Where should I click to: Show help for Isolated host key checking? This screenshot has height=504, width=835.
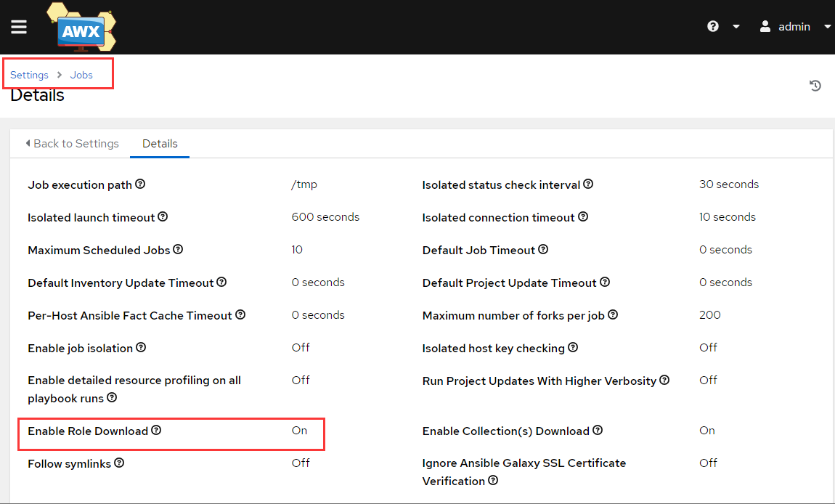click(x=573, y=347)
